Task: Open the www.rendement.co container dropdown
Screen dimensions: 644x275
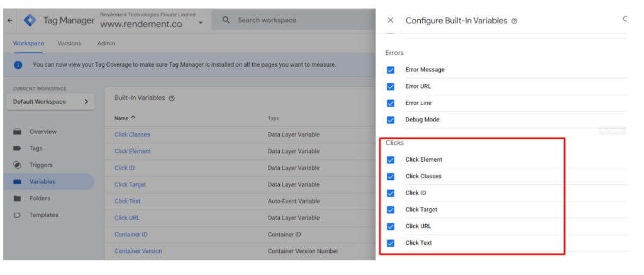Action: click(x=201, y=23)
